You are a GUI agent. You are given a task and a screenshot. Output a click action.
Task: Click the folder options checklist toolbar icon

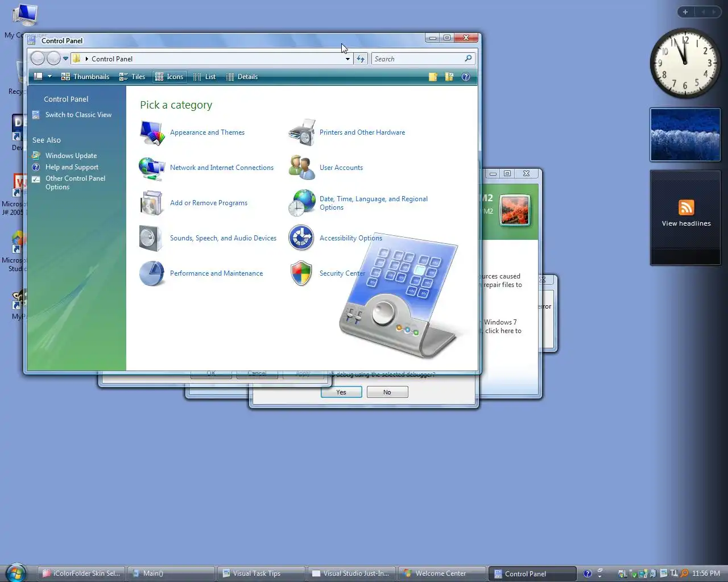pyautogui.click(x=449, y=77)
